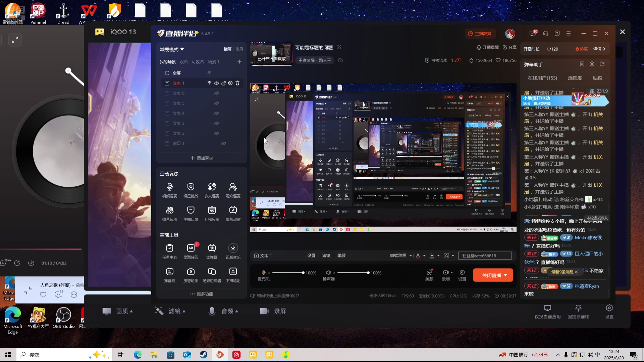
Task: Open 任务中心 task center
Action: (x=170, y=251)
